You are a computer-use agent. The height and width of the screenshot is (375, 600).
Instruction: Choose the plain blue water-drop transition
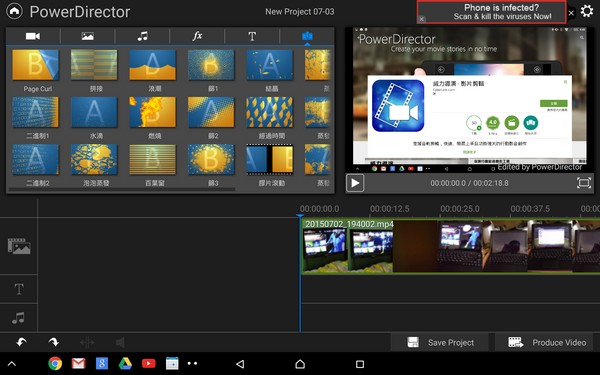[94, 112]
